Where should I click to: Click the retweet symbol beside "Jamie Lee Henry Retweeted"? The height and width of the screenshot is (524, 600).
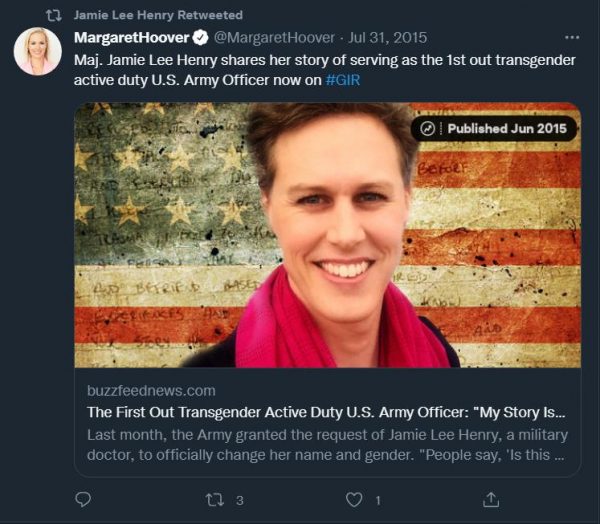click(54, 17)
